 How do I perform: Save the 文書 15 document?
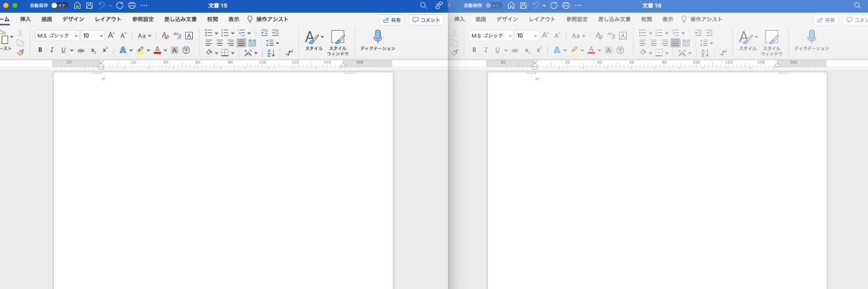coord(89,5)
